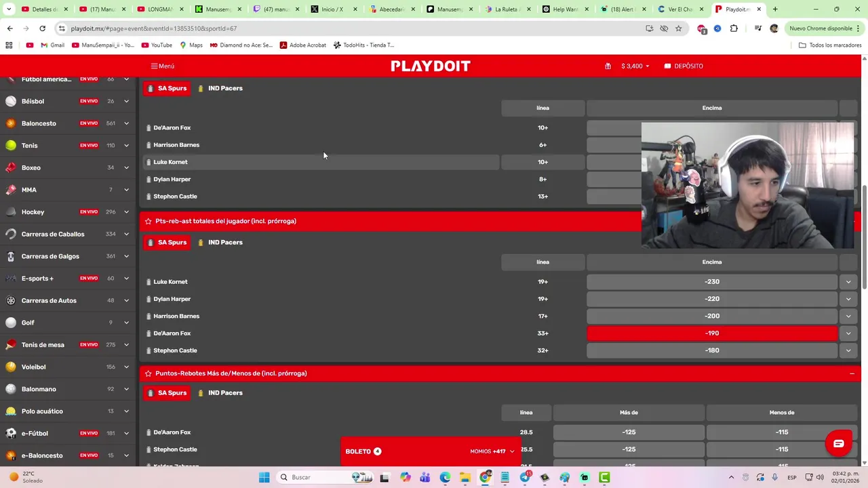Screen dimensions: 868x488
Task: Click the DEPÓSITO button
Action: [x=684, y=66]
